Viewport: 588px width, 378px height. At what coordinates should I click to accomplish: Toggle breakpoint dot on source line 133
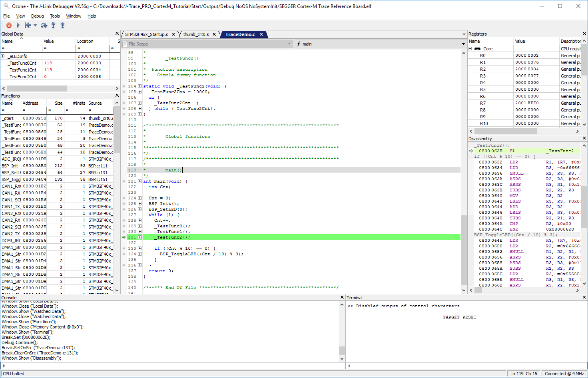pyautogui.click(x=124, y=249)
